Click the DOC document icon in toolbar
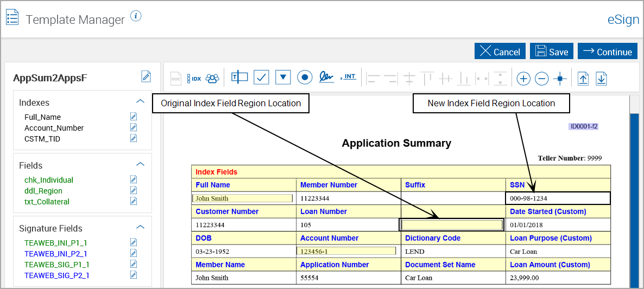The image size is (644, 289). tap(176, 78)
